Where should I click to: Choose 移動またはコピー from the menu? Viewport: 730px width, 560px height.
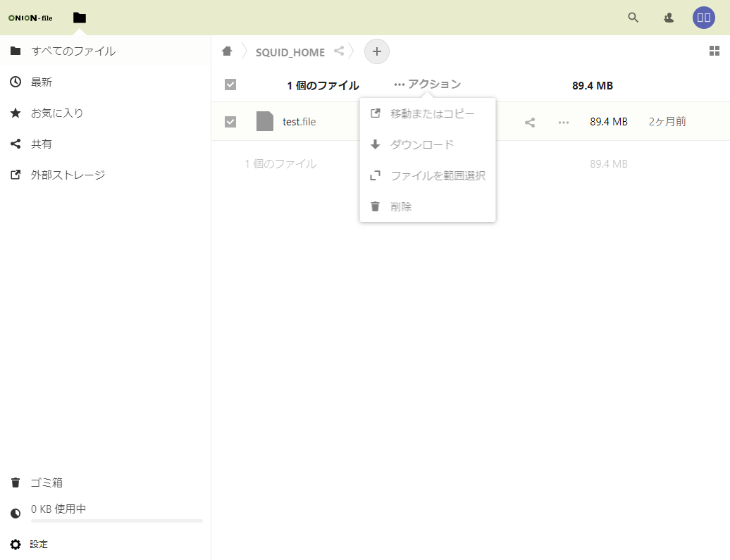pos(432,113)
